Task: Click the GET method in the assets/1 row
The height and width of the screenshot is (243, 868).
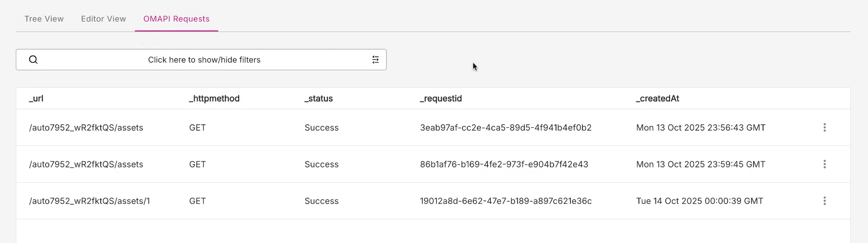Action: click(x=197, y=201)
